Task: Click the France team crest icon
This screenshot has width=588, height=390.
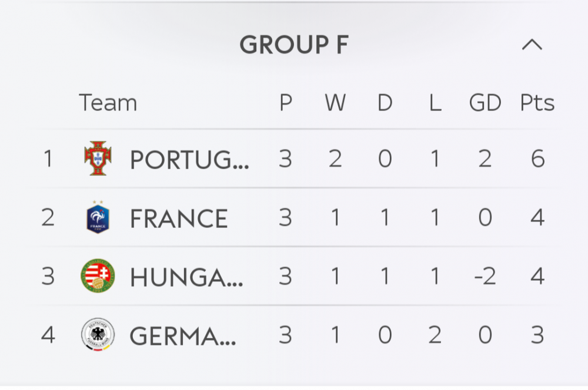Action: 98,217
